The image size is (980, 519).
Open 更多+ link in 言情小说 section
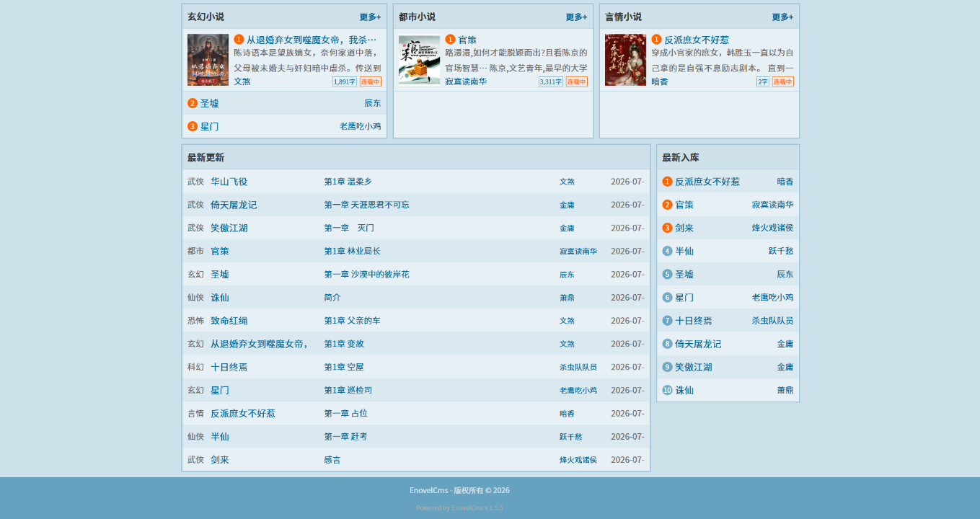(x=782, y=17)
